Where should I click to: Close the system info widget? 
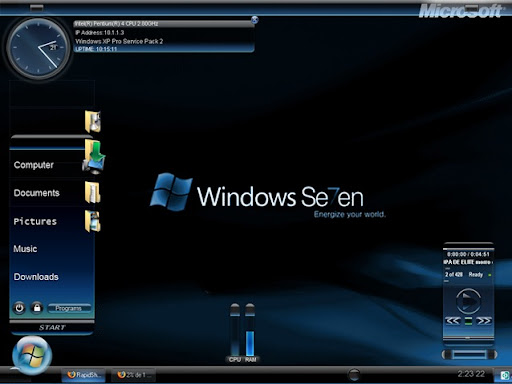pos(255,20)
